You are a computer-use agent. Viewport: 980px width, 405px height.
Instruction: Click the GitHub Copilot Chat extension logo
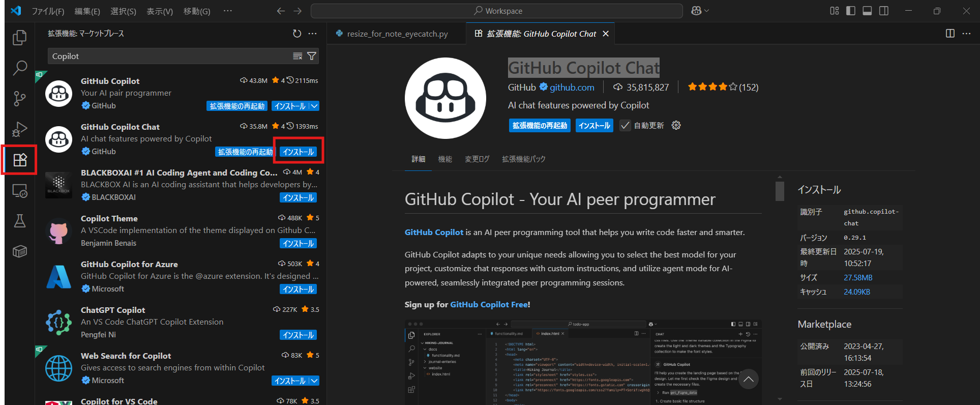pos(445,98)
